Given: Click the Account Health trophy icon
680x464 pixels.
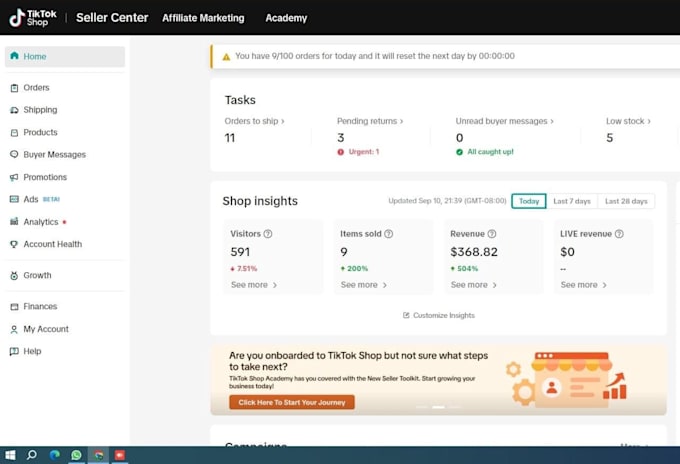Looking at the screenshot, I should click(x=14, y=244).
